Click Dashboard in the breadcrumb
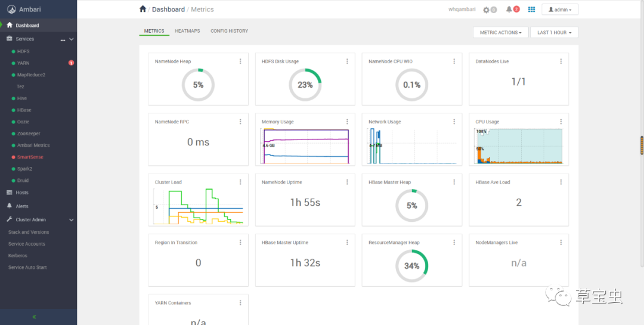This screenshot has height=325, width=644. pyautogui.click(x=168, y=10)
